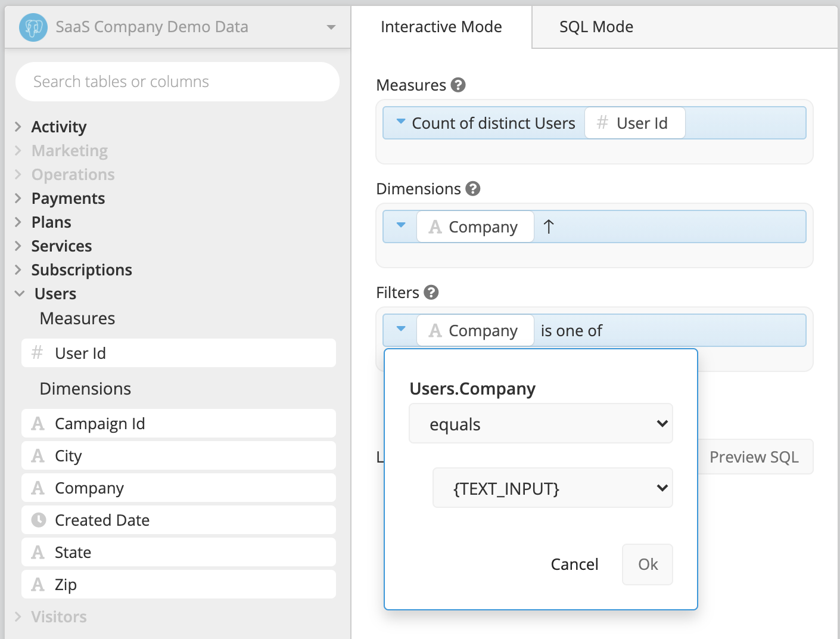Switch to Interactive Mode tab
This screenshot has height=639, width=840.
441,27
